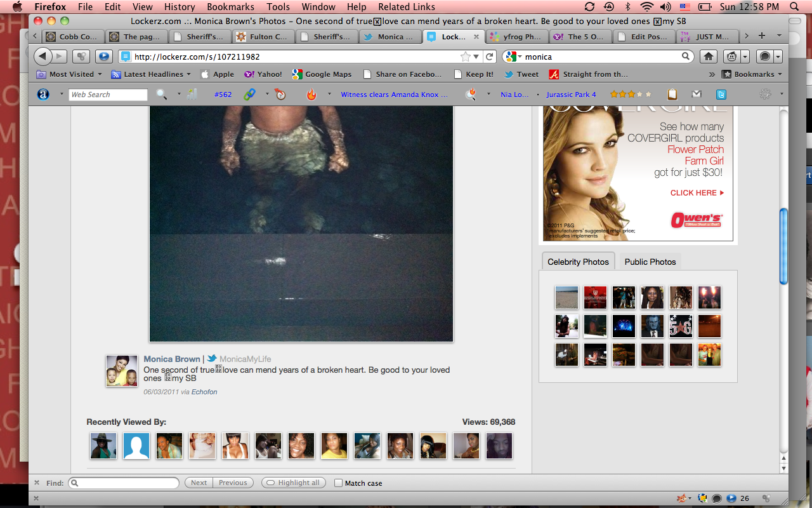Expand the Most Visited bookmarks dropdown
Viewport: 812px width, 508px height.
pyautogui.click(x=69, y=74)
